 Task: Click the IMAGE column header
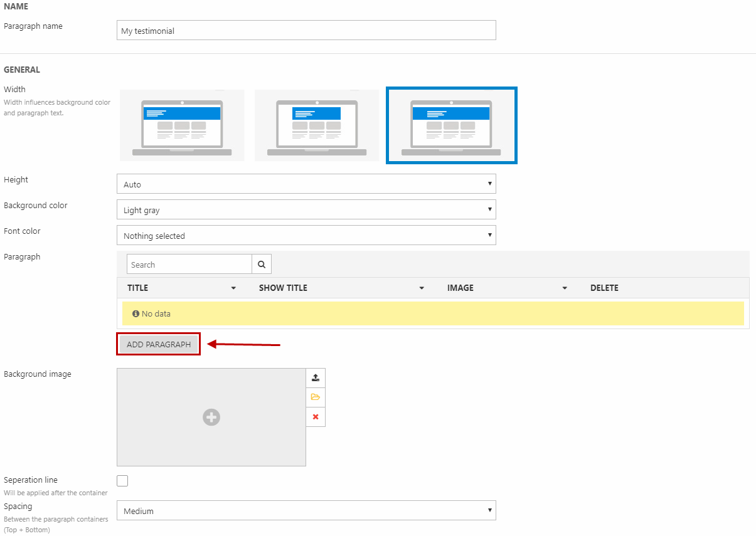(x=461, y=288)
